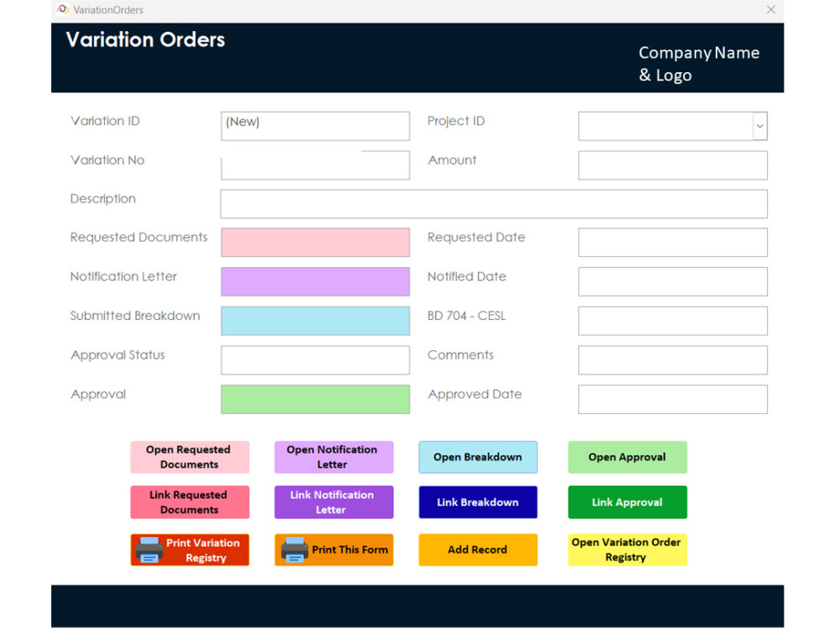This screenshot has height=630, width=840.
Task: Select the Variation ID field showing (New)
Action: (315, 126)
